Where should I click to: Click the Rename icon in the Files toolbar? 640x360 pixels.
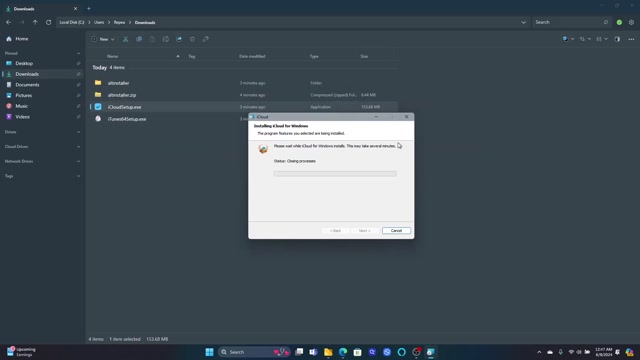click(x=166, y=39)
